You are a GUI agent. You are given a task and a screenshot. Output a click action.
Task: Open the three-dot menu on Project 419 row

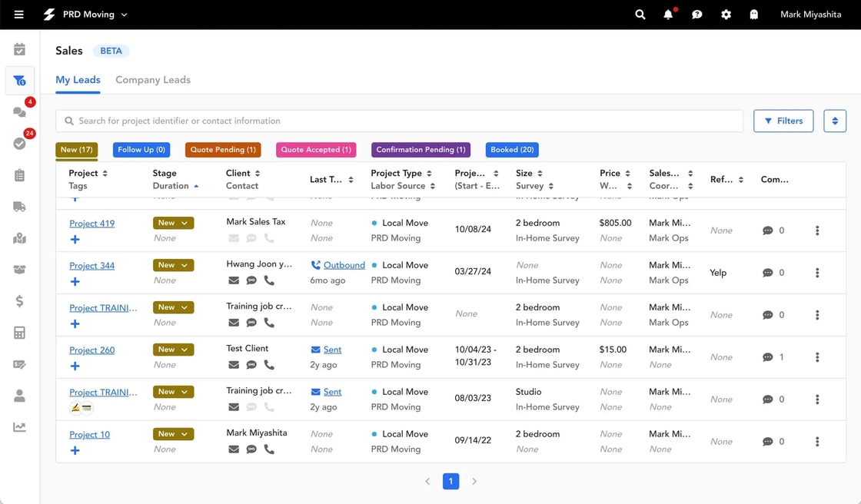[817, 230]
